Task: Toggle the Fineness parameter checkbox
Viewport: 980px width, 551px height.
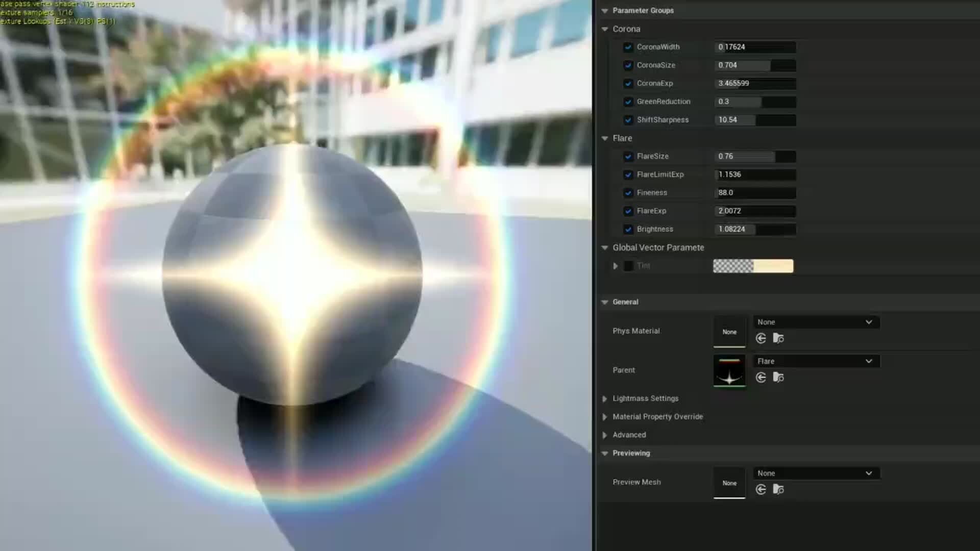Action: [x=628, y=193]
